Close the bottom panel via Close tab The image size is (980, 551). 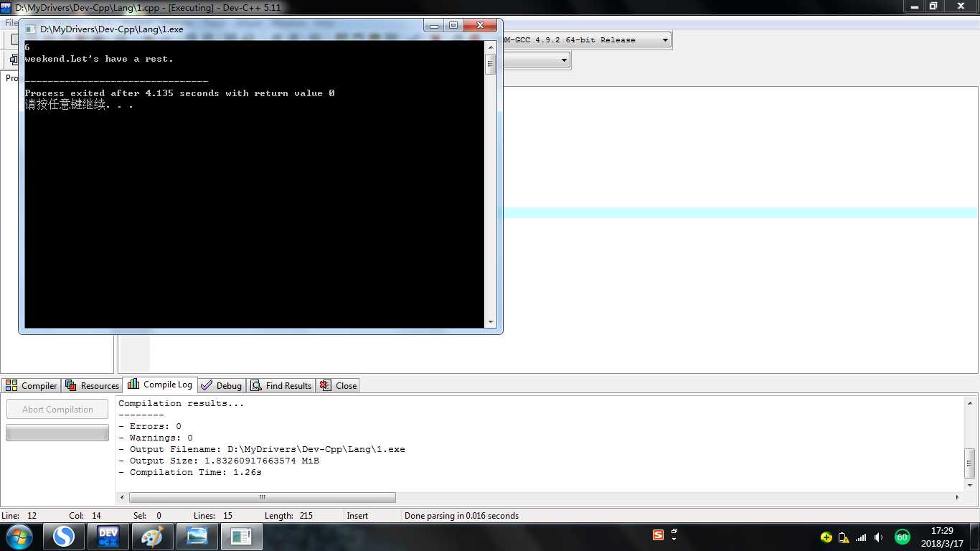pos(338,386)
